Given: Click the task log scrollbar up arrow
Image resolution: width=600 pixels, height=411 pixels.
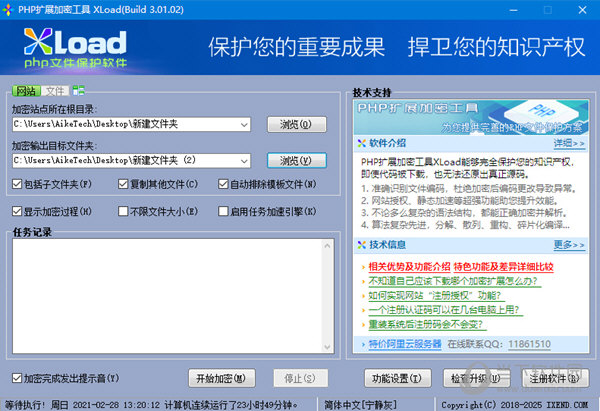Looking at the screenshot, I should 327,246.
